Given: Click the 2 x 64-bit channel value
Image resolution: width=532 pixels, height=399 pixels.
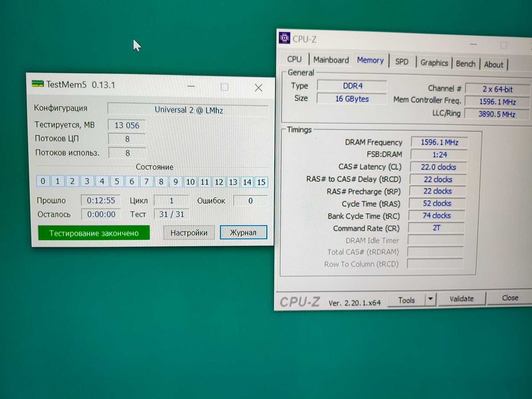Looking at the screenshot, I should pos(497,89).
